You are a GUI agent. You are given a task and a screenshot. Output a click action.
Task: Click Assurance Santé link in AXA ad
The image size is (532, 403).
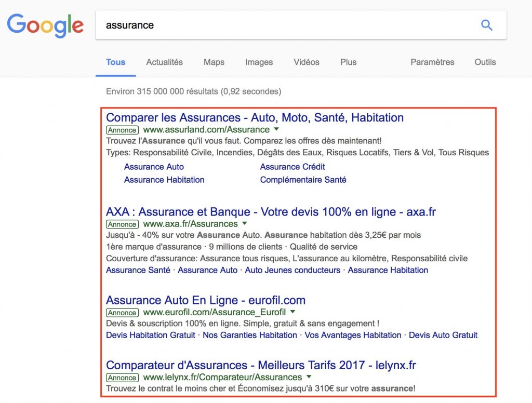tap(138, 270)
